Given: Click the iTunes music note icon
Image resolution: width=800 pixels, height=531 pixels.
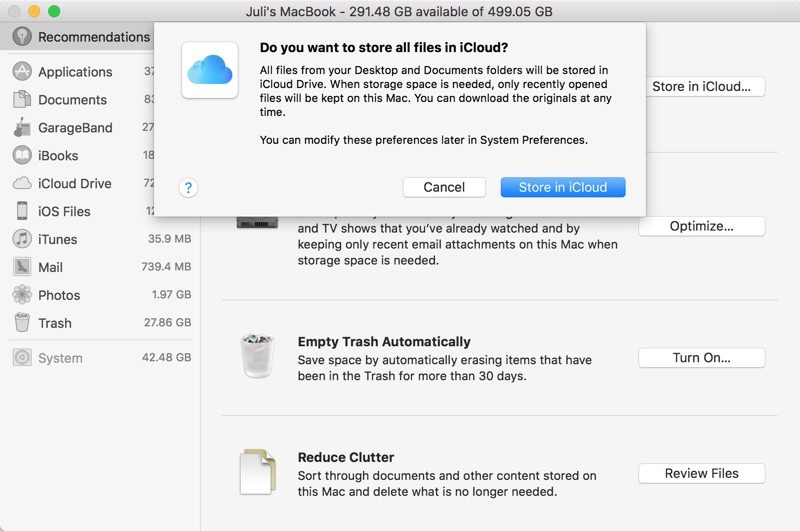Looking at the screenshot, I should (x=22, y=239).
